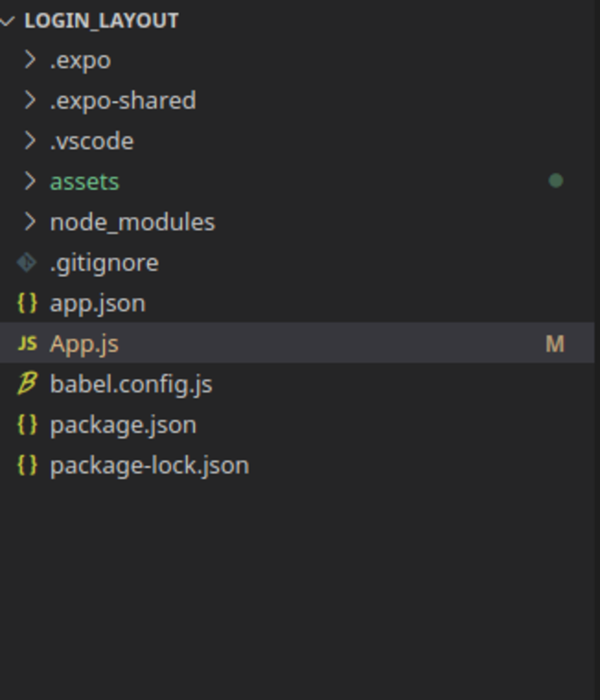Click the modified M badge on App.js
Viewport: 600px width, 700px height.
(x=555, y=344)
